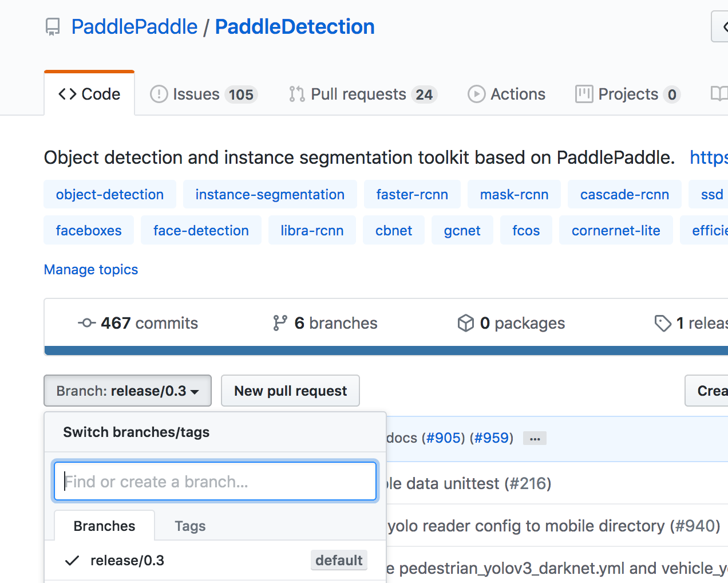The width and height of the screenshot is (728, 583).
Task: Click the repository book icon beside PaddlePaddle
Action: [x=52, y=26]
